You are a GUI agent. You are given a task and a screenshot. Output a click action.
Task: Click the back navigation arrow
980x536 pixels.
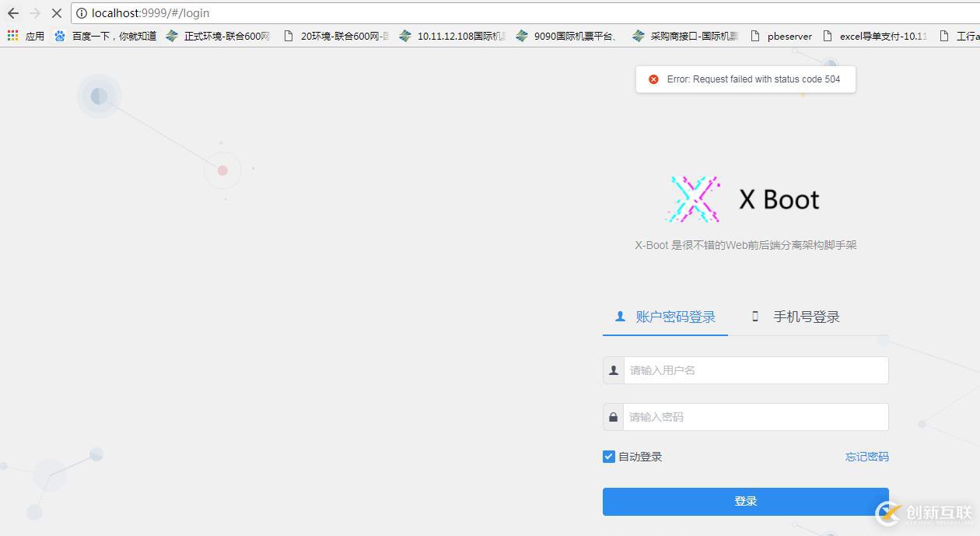coord(12,12)
